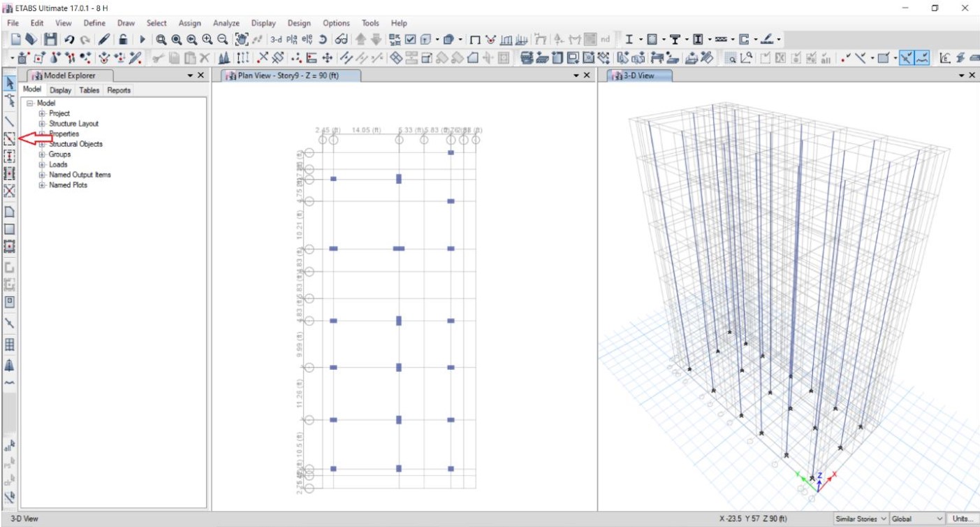Viewport: 980px width, 527px height.
Task: Expand the Structural Objects tree node
Action: click(42, 144)
